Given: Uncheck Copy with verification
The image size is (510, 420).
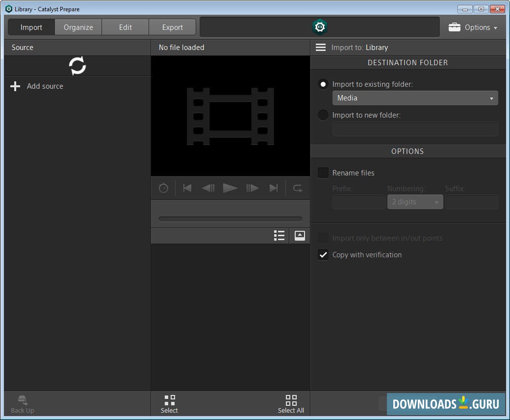Looking at the screenshot, I should point(323,254).
